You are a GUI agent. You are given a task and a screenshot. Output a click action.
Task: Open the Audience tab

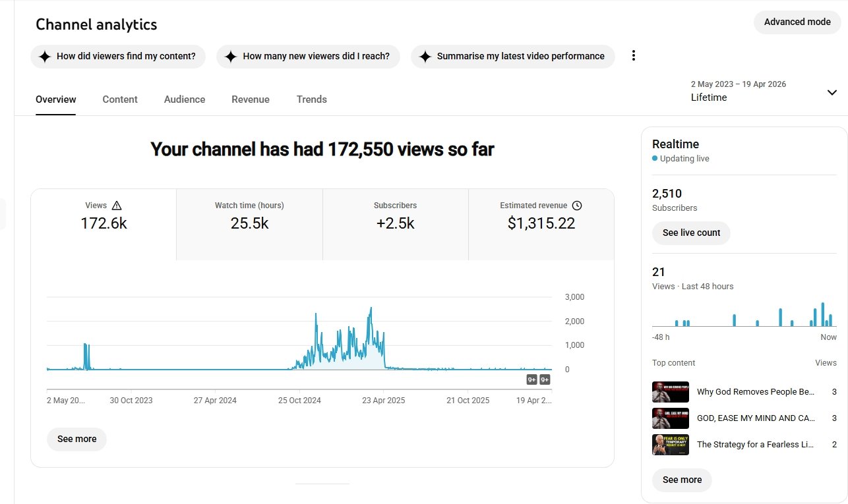point(185,99)
